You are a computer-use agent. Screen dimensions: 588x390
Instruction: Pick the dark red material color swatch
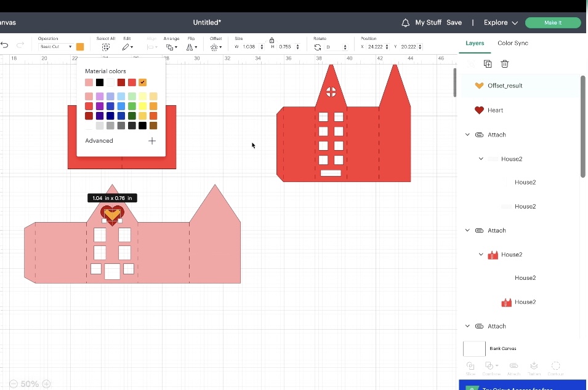tap(121, 82)
